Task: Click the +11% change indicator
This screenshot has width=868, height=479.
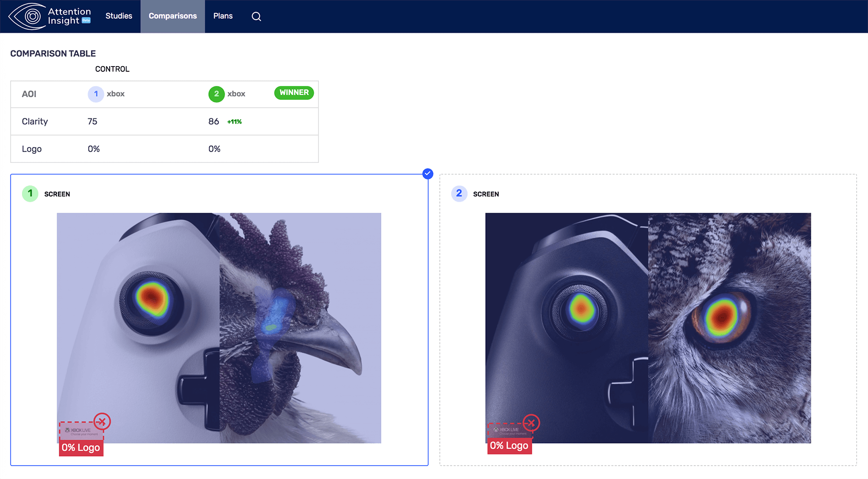Action: pos(234,122)
